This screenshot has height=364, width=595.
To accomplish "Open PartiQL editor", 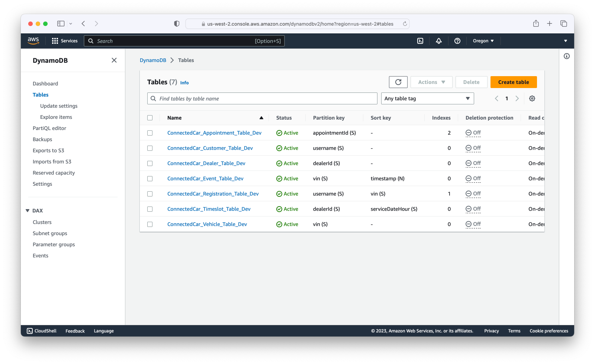I will point(49,128).
